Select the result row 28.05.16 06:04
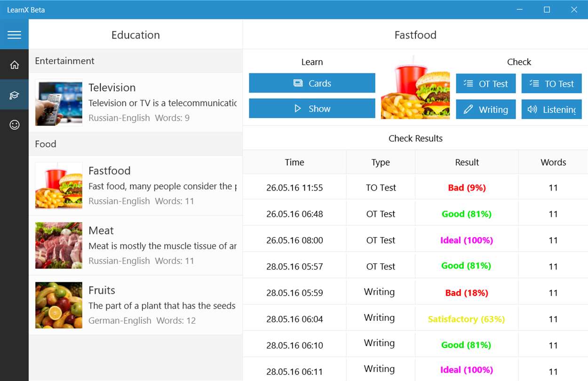Screen dimensions: 588x381 tap(415, 318)
